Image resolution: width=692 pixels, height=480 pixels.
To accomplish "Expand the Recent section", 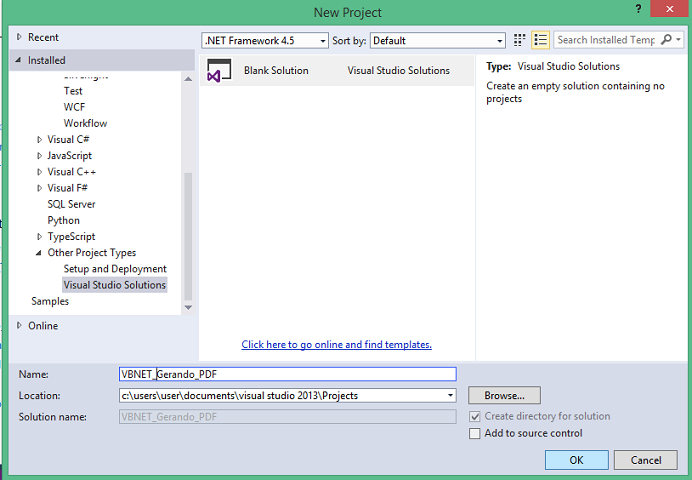I will click(19, 37).
